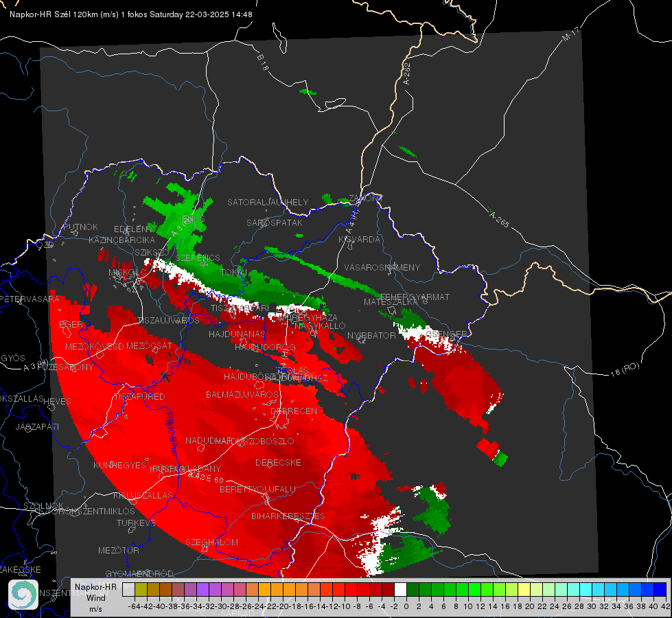Click the MISKOLC city label
672x618 pixels.
coord(128,273)
